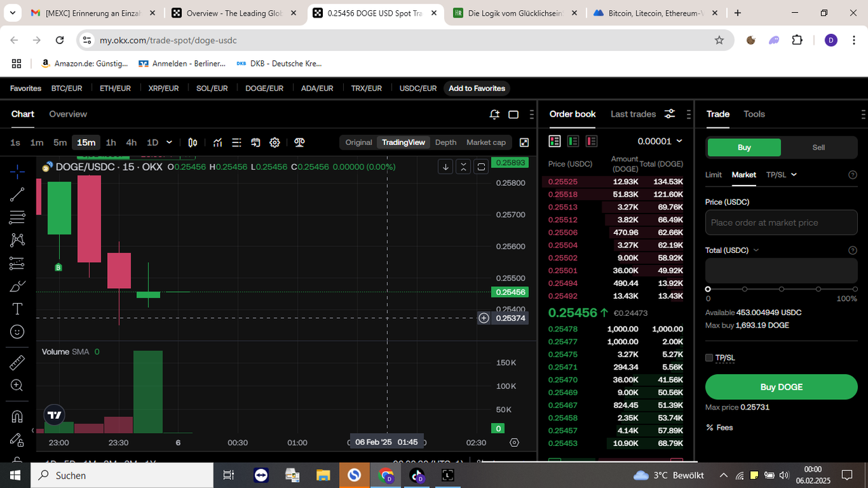
Task: Expand the timeframe dropdown after 1D
Action: click(x=169, y=142)
